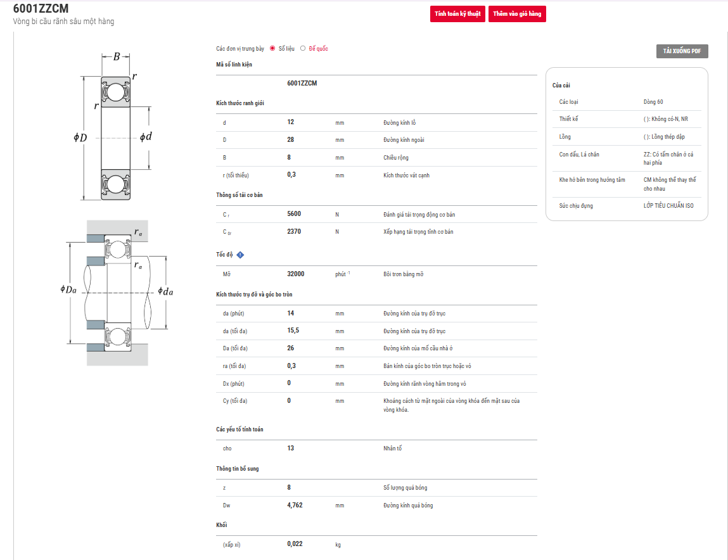The image size is (728, 560).
Task: Click the 'Đường kính rãnh vòng hãm trong vỏ' description
Action: [x=425, y=384]
